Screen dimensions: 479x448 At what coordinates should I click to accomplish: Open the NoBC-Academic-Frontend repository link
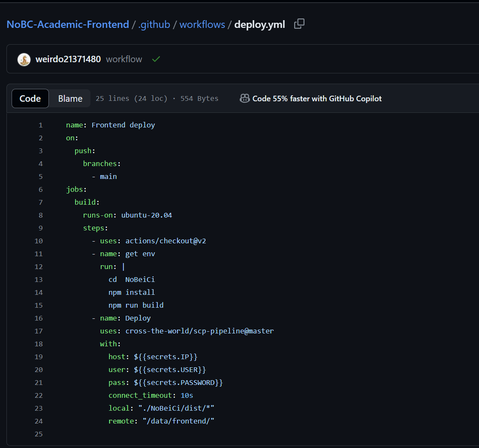[x=68, y=24]
